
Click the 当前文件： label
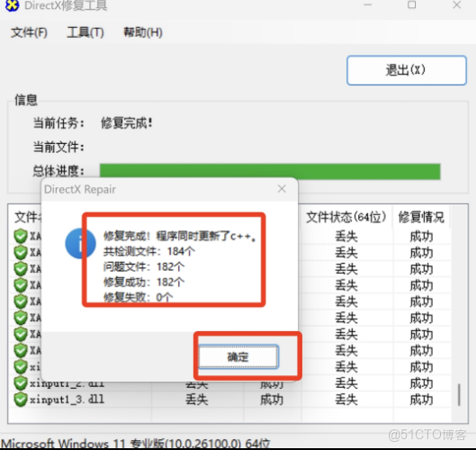(x=58, y=148)
